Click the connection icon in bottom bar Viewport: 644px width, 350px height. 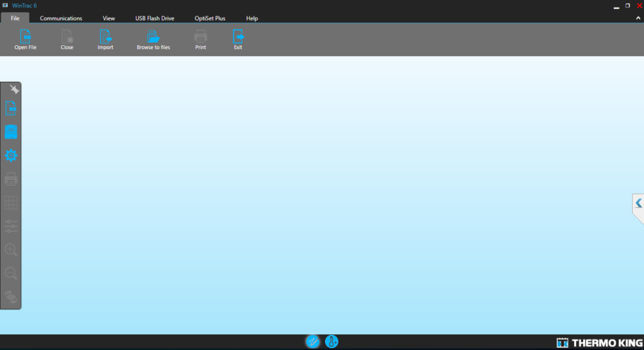313,342
